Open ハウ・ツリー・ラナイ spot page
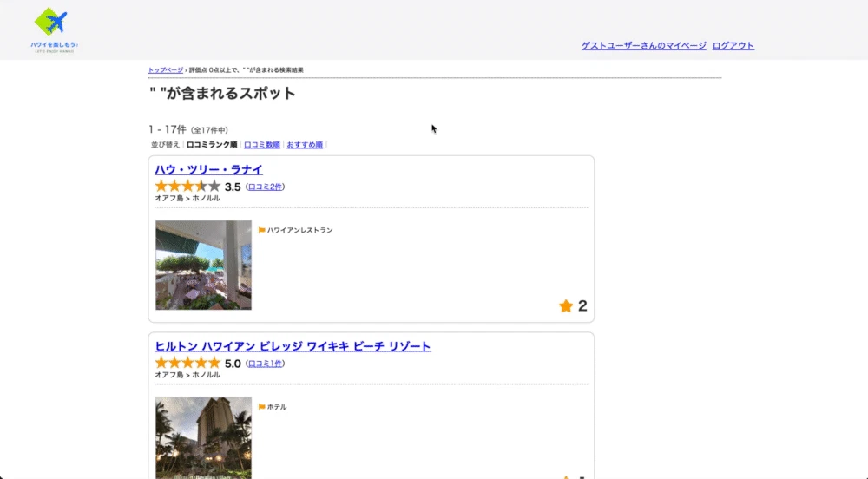 tap(208, 169)
